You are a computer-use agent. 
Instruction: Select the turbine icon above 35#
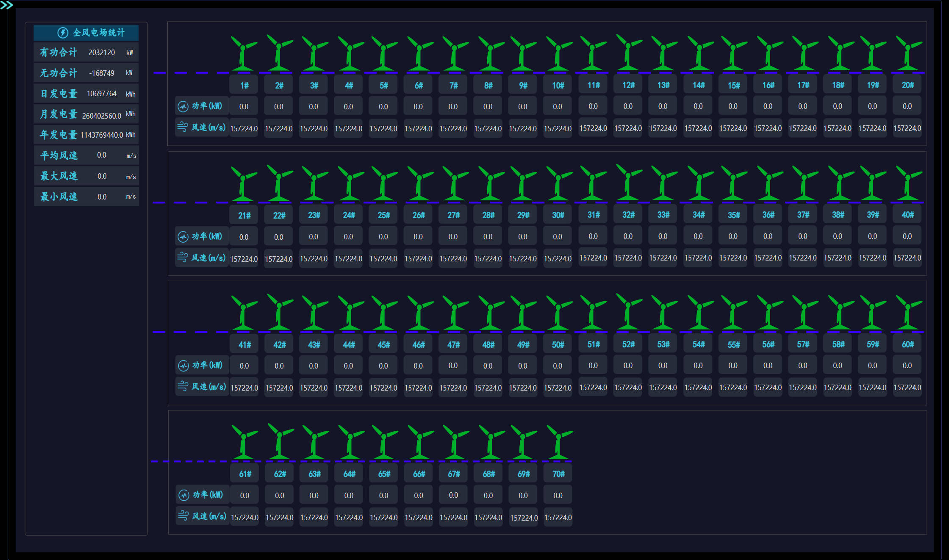pos(733,183)
